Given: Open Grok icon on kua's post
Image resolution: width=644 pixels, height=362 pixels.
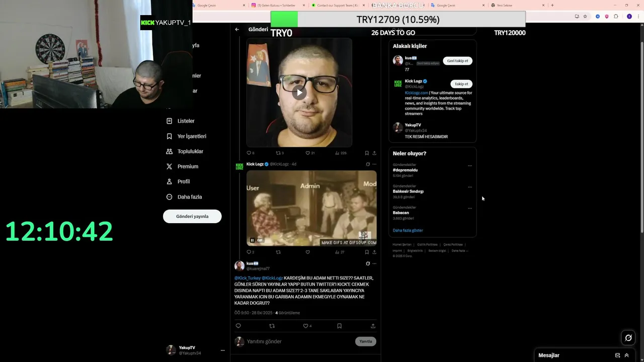Looking at the screenshot, I should [368, 263].
